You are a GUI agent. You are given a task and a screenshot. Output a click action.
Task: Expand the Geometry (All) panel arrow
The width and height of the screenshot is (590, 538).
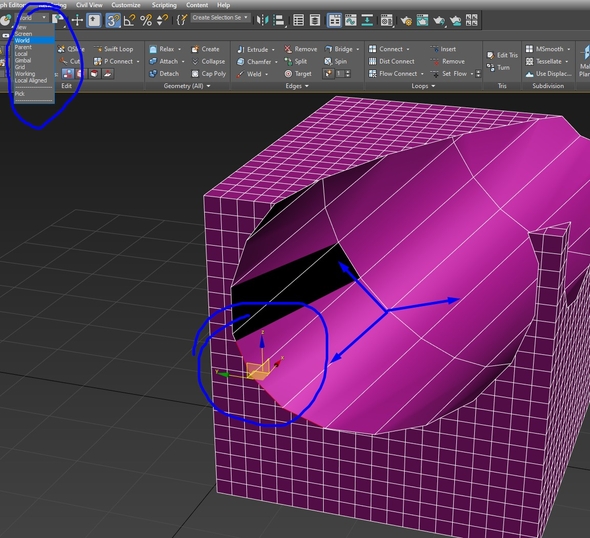coord(208,86)
